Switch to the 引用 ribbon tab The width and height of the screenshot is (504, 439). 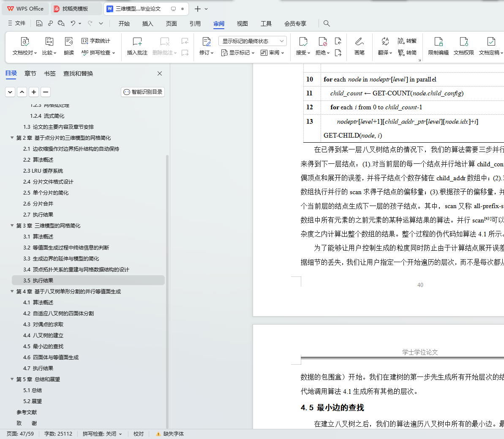point(195,24)
